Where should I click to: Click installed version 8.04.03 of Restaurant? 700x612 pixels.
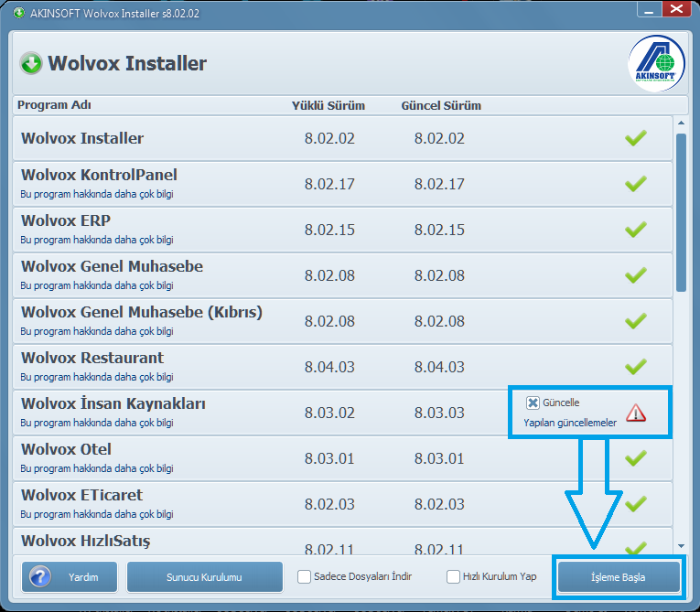pyautogui.click(x=329, y=367)
